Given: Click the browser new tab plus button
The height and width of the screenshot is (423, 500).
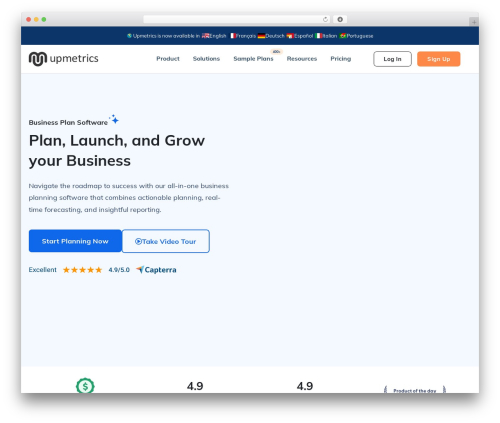Looking at the screenshot, I should tap(474, 22).
